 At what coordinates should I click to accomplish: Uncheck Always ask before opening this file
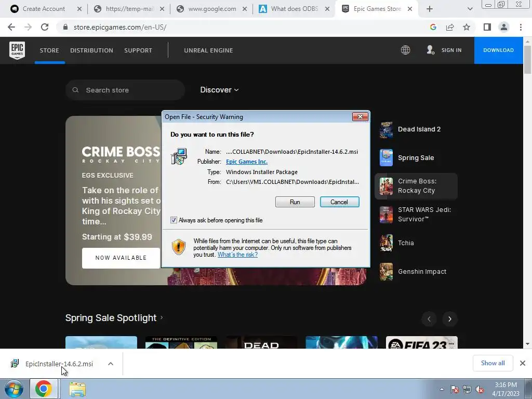174,220
